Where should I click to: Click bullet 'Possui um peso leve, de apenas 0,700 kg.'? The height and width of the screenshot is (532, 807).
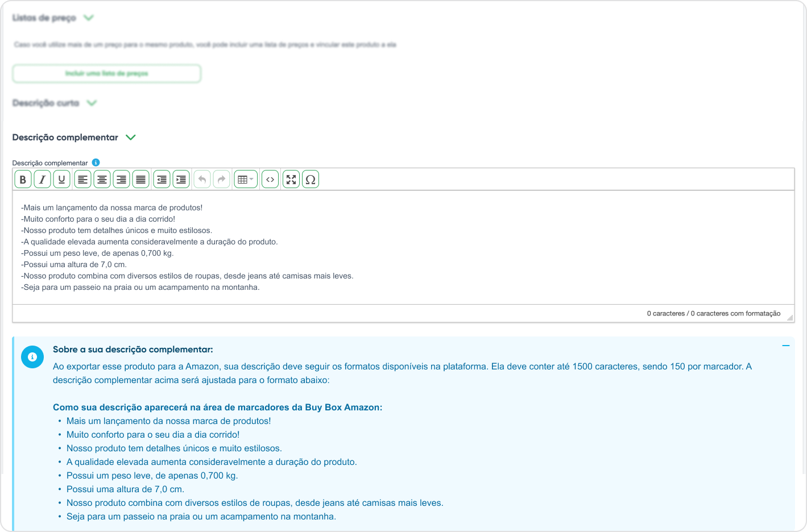152,476
